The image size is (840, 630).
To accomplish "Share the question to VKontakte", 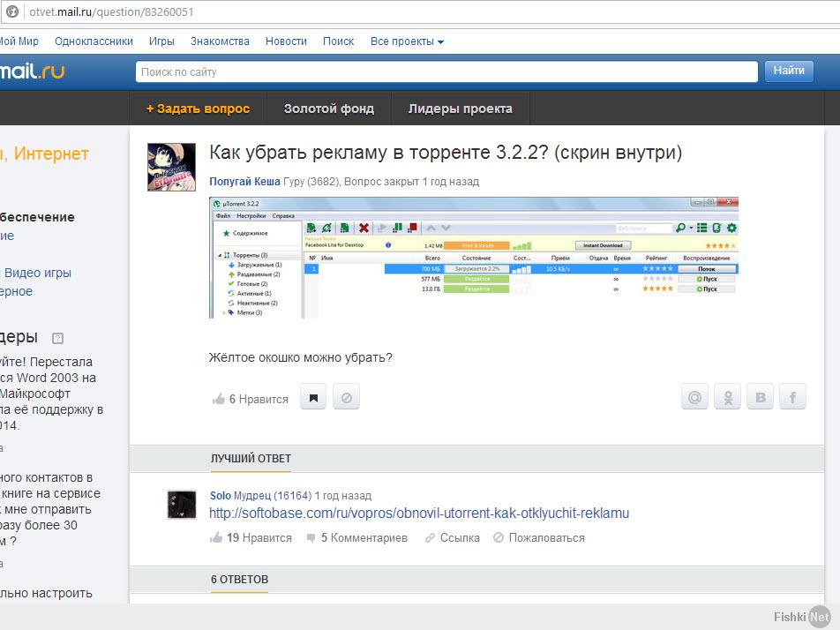I will tap(760, 398).
